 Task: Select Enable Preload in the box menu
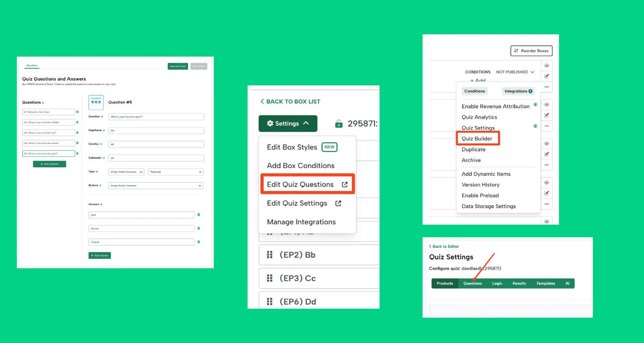480,196
